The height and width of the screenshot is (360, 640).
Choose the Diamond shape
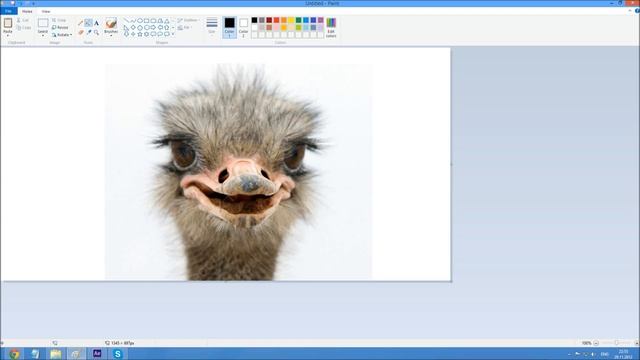coord(133,28)
